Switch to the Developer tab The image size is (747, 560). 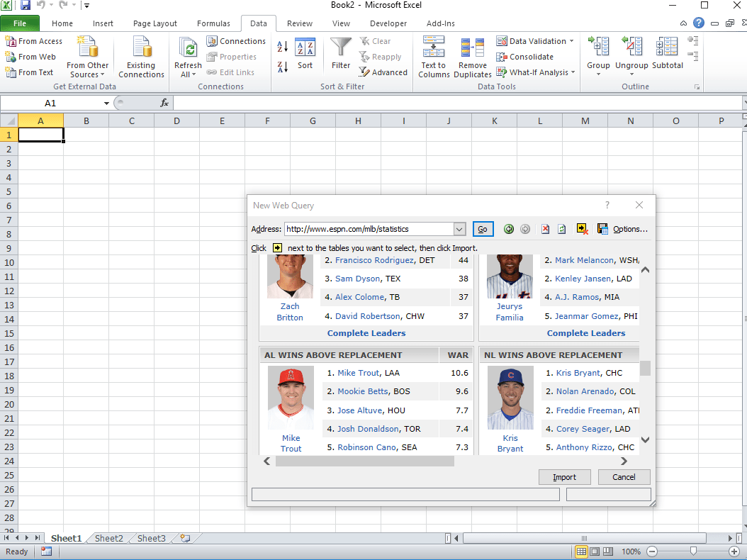pyautogui.click(x=388, y=23)
